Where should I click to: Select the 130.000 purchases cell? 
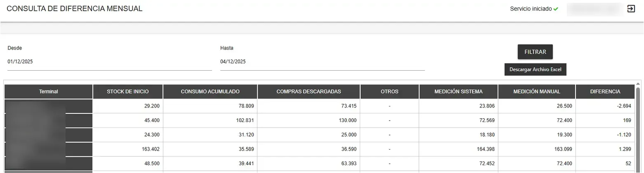click(x=309, y=120)
